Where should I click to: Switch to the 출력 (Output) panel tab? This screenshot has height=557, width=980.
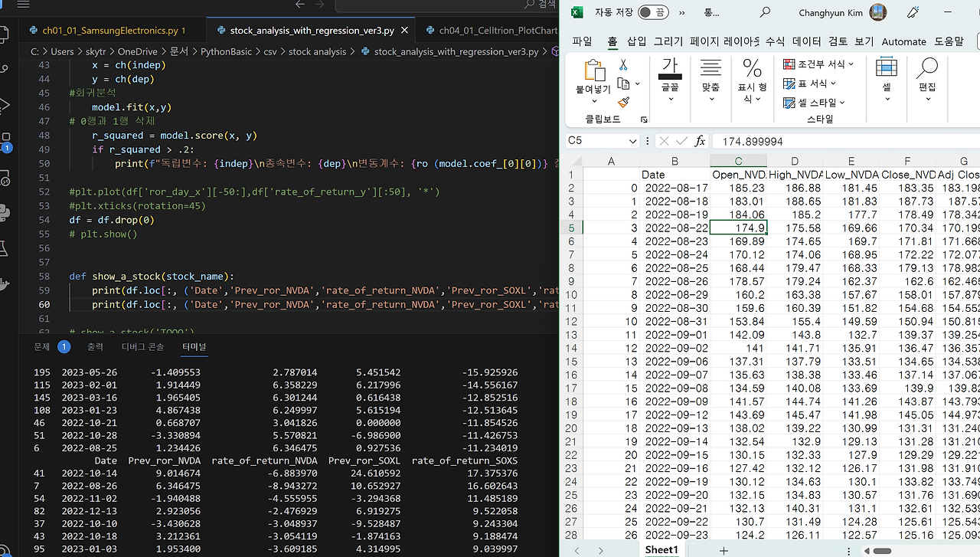pos(95,347)
